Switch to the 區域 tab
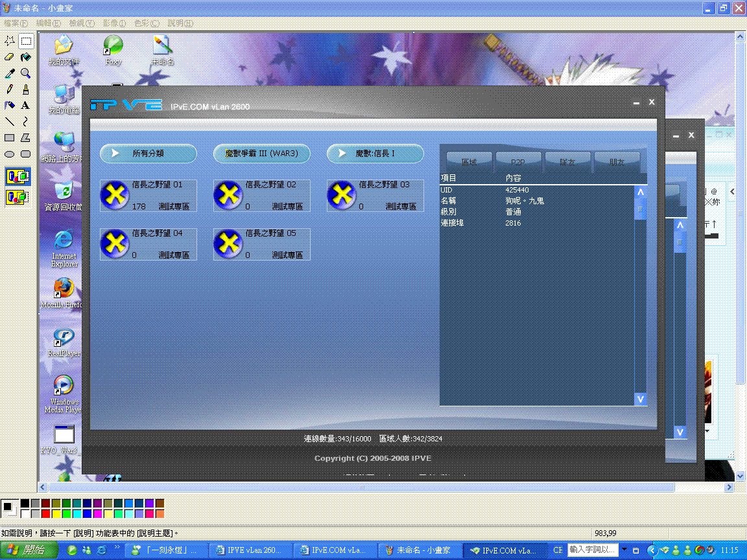This screenshot has width=747, height=560. tap(469, 162)
